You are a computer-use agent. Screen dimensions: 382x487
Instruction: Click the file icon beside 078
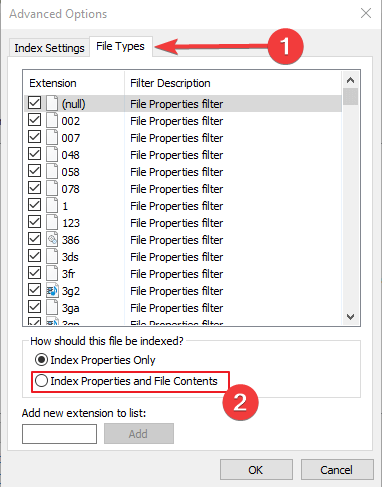(52, 189)
